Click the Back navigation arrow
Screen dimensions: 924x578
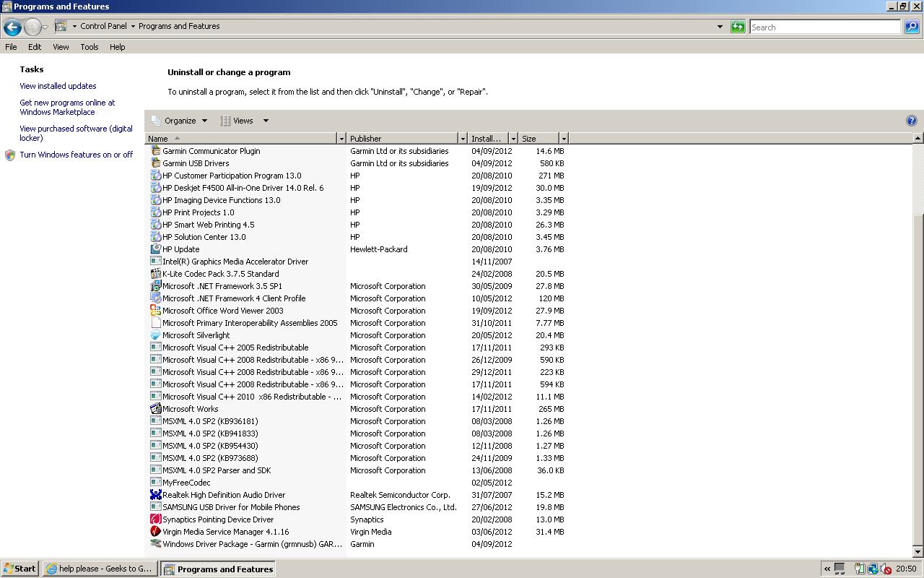pos(12,27)
